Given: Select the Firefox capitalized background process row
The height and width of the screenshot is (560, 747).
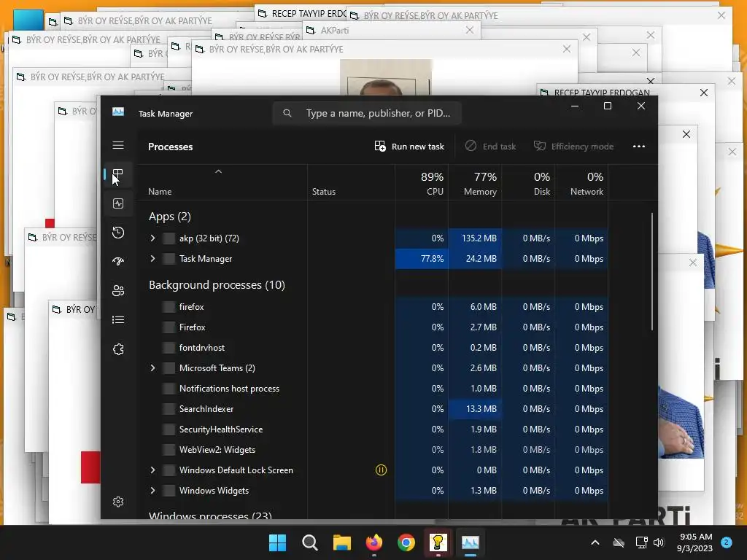Looking at the screenshot, I should [x=373, y=327].
